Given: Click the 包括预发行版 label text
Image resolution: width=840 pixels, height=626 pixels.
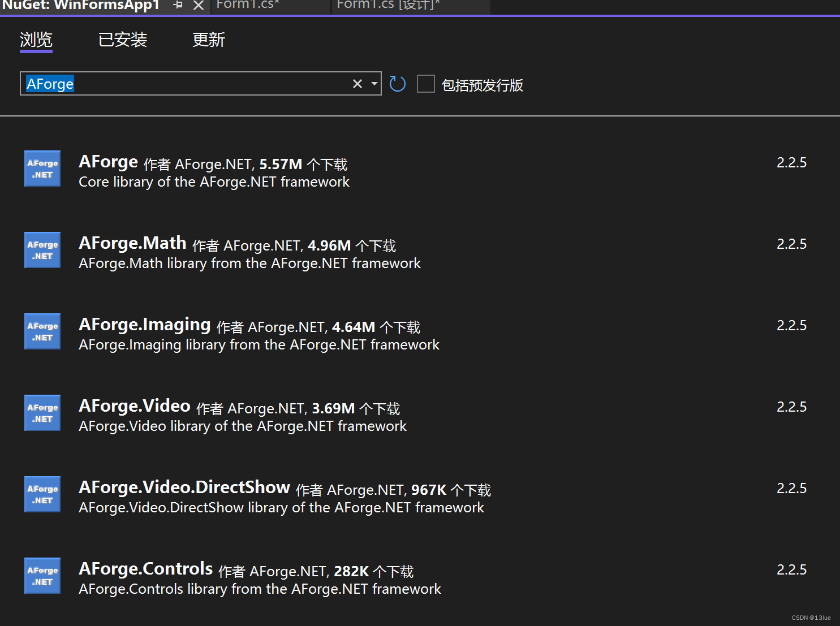Looking at the screenshot, I should (x=482, y=85).
